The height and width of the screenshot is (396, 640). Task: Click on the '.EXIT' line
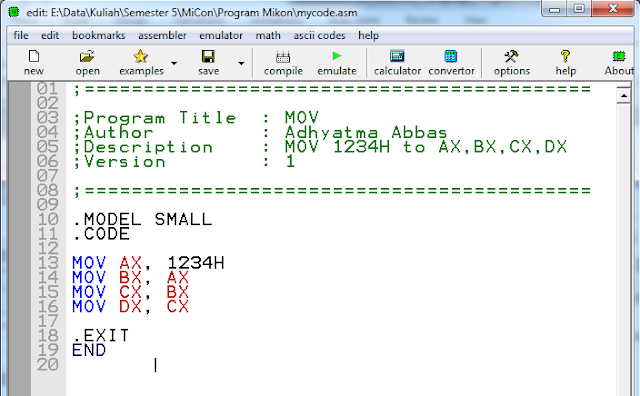(x=101, y=336)
